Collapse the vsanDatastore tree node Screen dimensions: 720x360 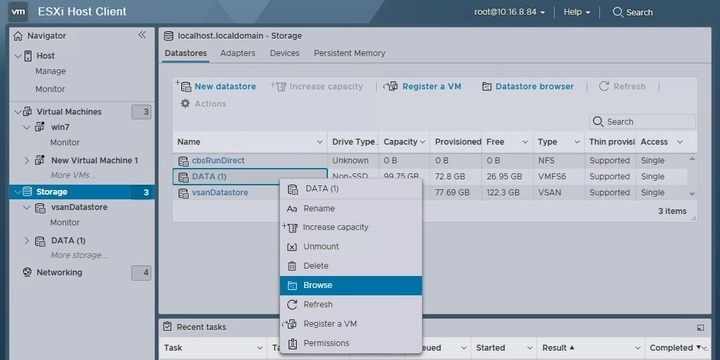point(27,208)
